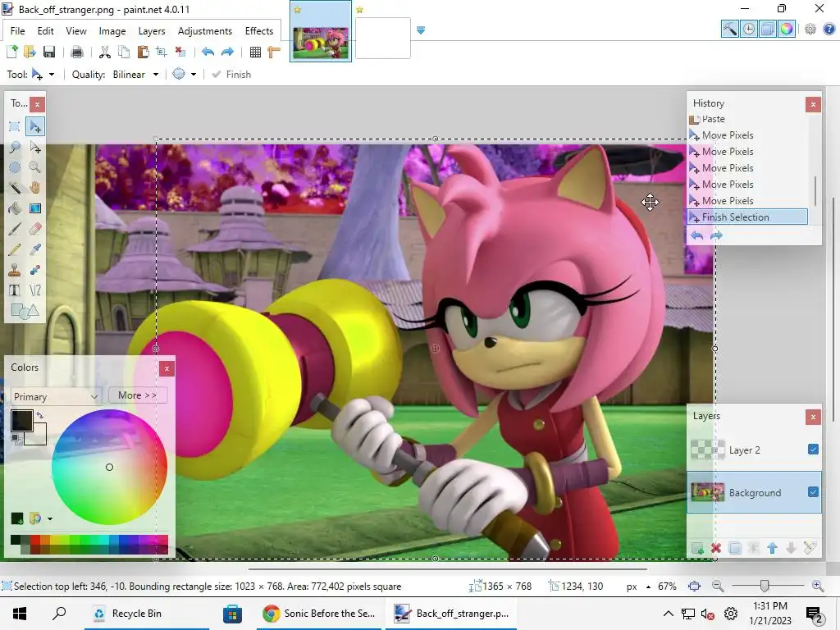The image size is (840, 630).
Task: Open the Adjustments menu
Action: coord(204,31)
